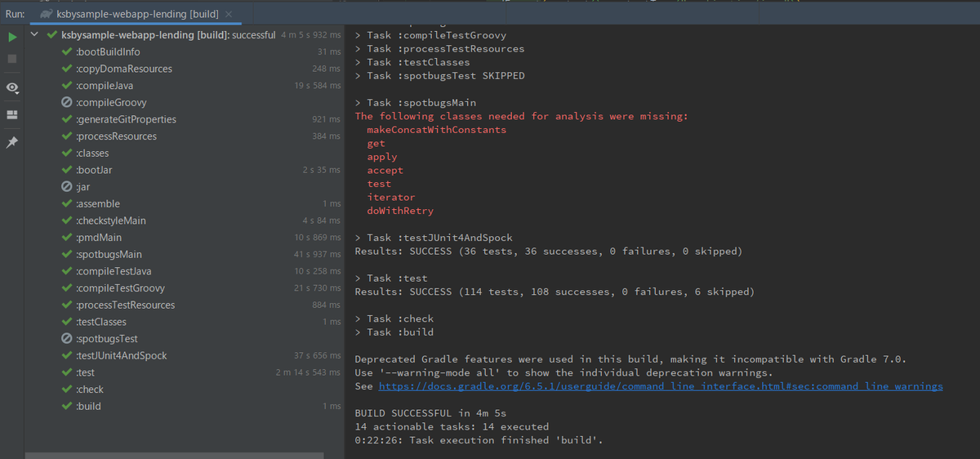
Task: Click 'Deprecated Gradle features were used' line
Action: pyautogui.click(x=630, y=359)
